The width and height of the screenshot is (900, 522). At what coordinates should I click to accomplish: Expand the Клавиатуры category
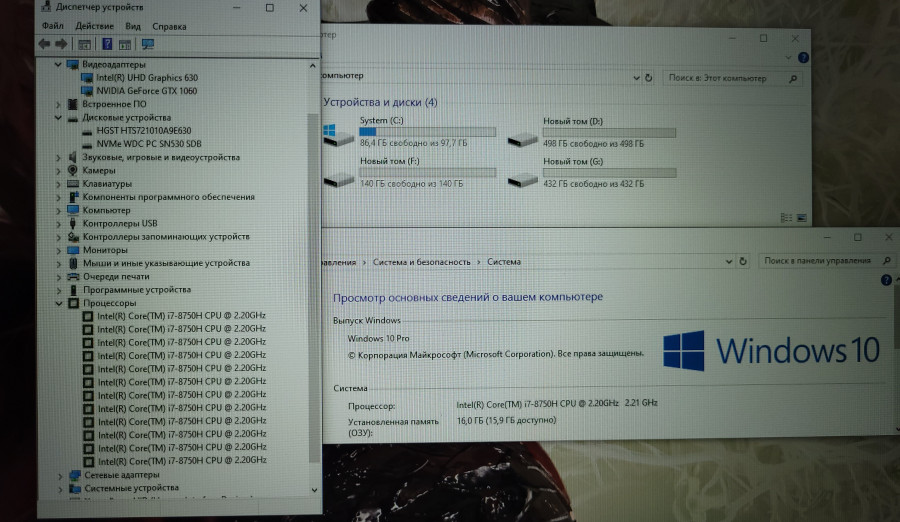tap(58, 184)
